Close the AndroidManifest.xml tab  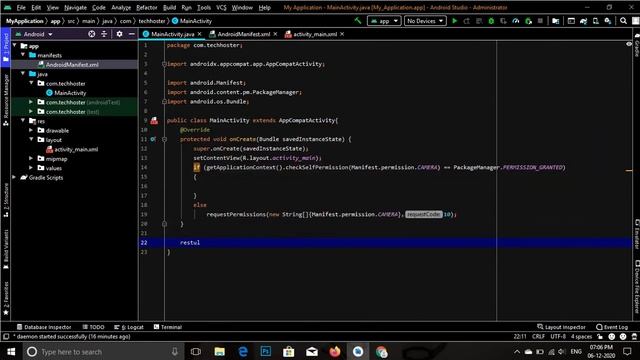[276, 34]
